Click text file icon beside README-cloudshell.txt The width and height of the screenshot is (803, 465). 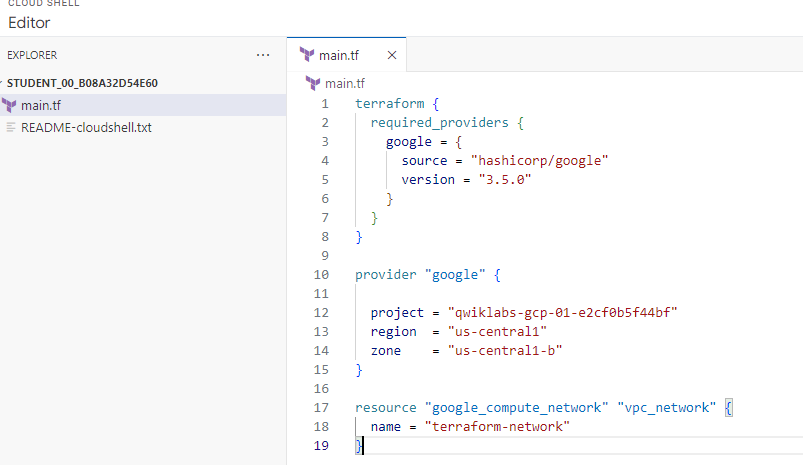click(x=10, y=128)
